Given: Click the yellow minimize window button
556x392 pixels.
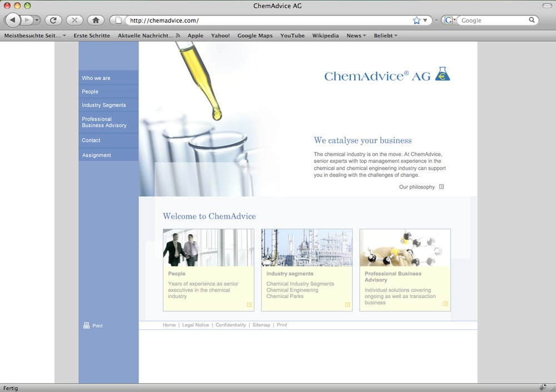Looking at the screenshot, I should (17, 6).
